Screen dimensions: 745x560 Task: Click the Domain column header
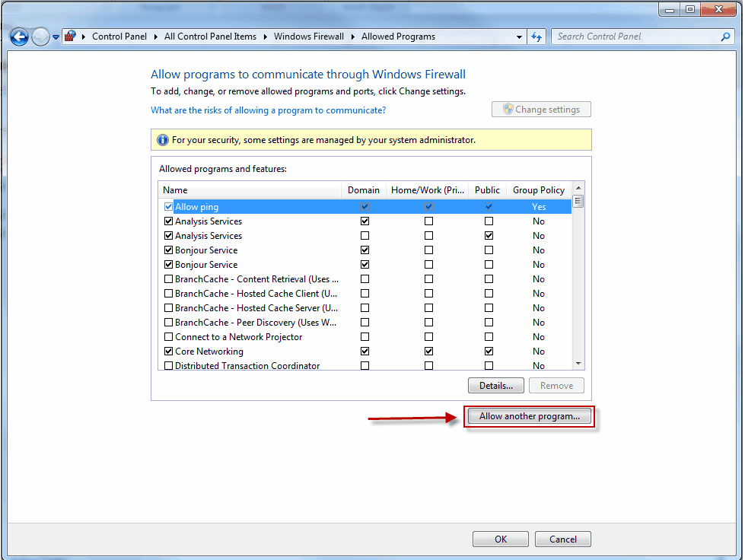pos(364,190)
